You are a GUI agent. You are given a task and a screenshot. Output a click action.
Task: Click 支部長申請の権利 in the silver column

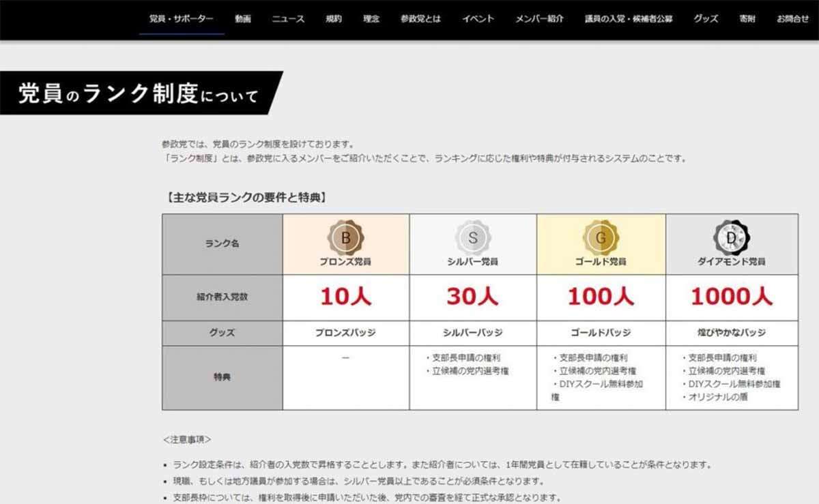coord(463,357)
